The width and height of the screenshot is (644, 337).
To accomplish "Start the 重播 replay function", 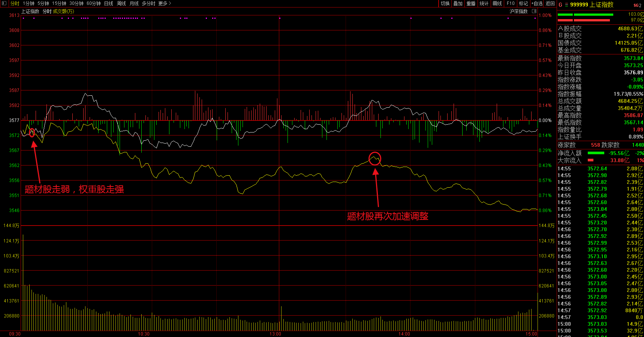I will click(471, 3).
